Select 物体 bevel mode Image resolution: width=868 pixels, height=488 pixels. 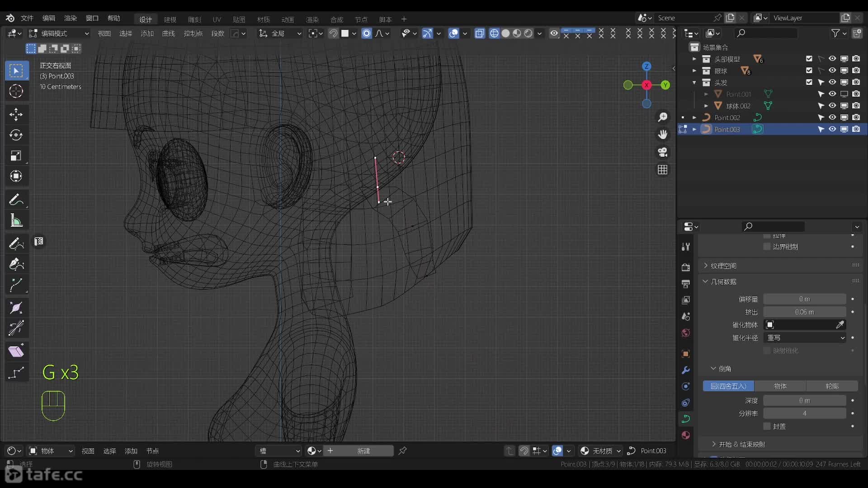pos(780,386)
